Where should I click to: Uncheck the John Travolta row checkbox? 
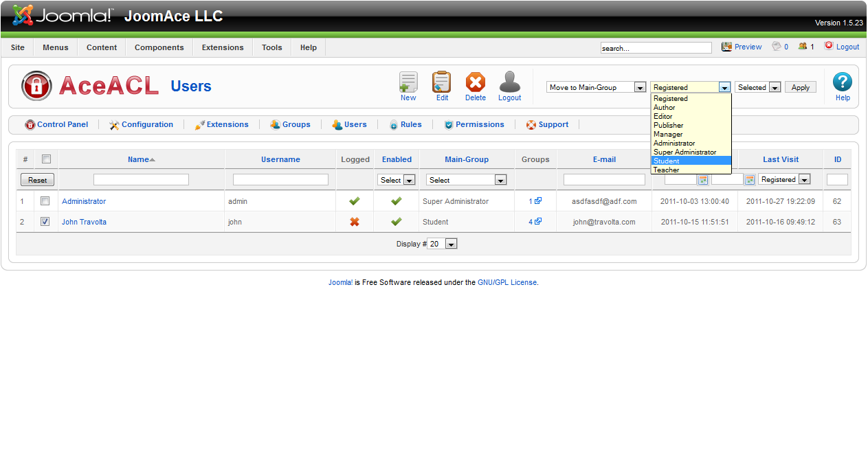(x=45, y=222)
